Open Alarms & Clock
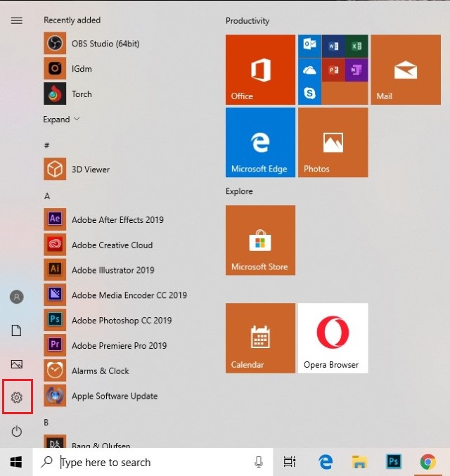The height and width of the screenshot is (476, 450). coord(86,371)
